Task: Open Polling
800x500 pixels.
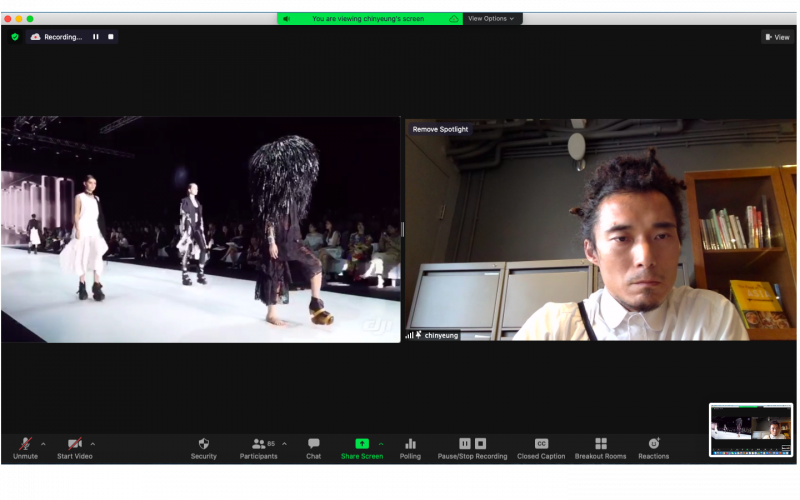Action: [410, 448]
